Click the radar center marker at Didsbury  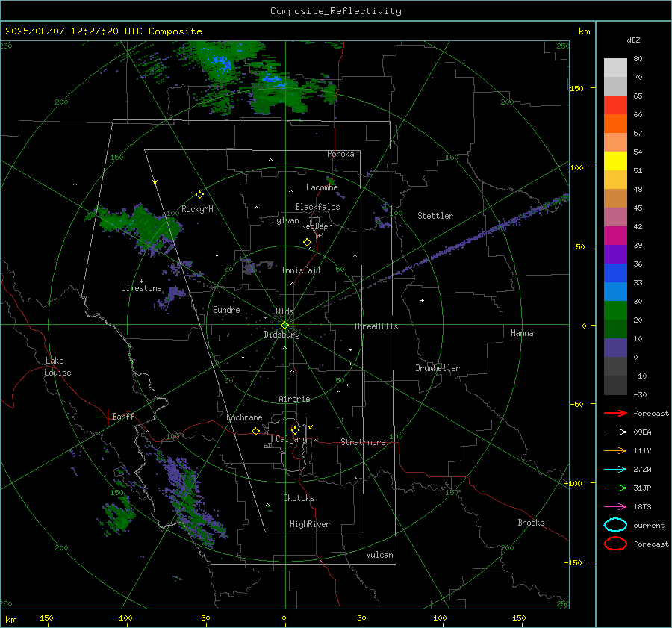click(285, 326)
